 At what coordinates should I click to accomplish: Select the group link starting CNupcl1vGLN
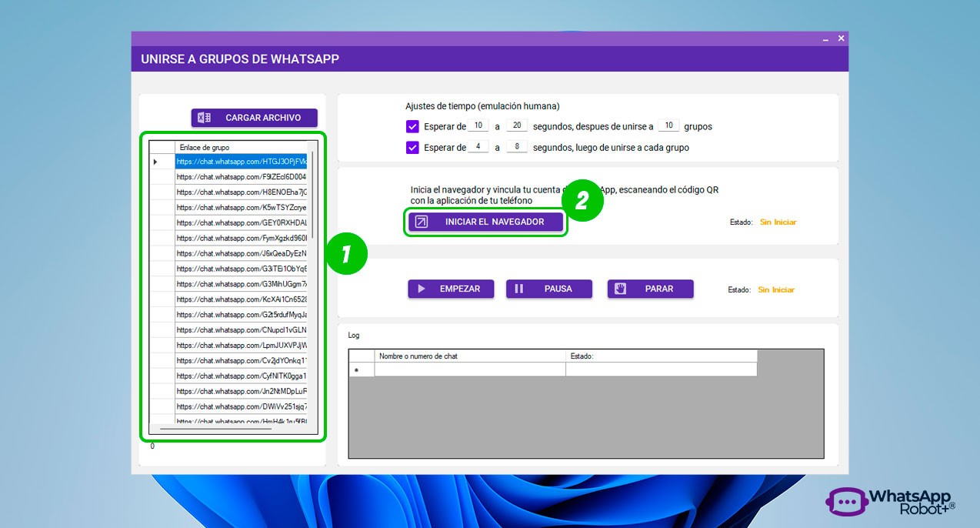click(241, 330)
